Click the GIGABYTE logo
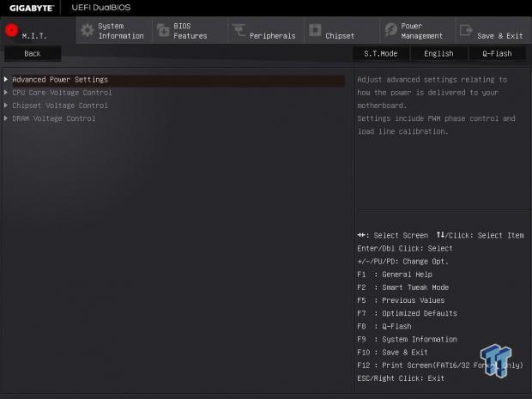Image resolution: width=532 pixels, height=399 pixels. coord(32,8)
